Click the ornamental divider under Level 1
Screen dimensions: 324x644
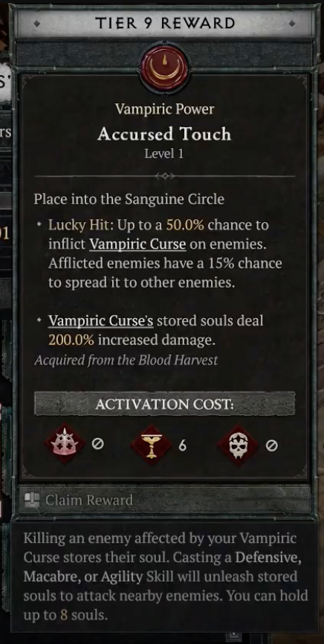(164, 176)
